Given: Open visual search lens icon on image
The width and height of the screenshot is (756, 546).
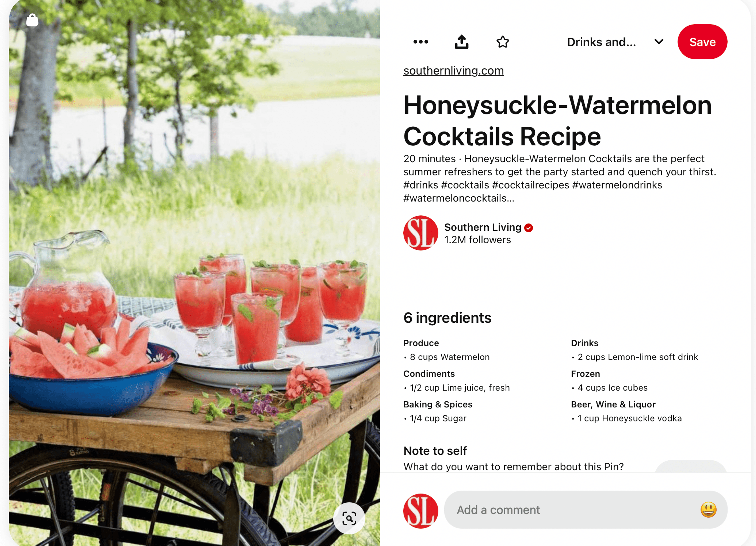Looking at the screenshot, I should pos(349,518).
